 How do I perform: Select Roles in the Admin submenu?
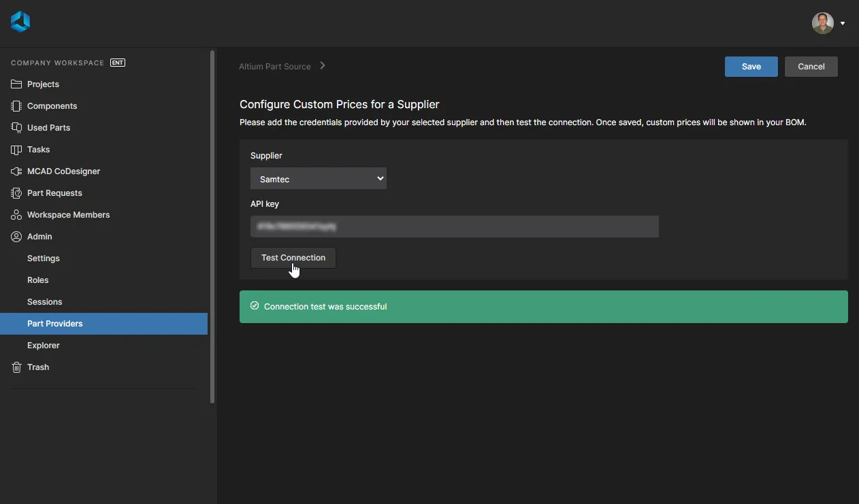(38, 280)
